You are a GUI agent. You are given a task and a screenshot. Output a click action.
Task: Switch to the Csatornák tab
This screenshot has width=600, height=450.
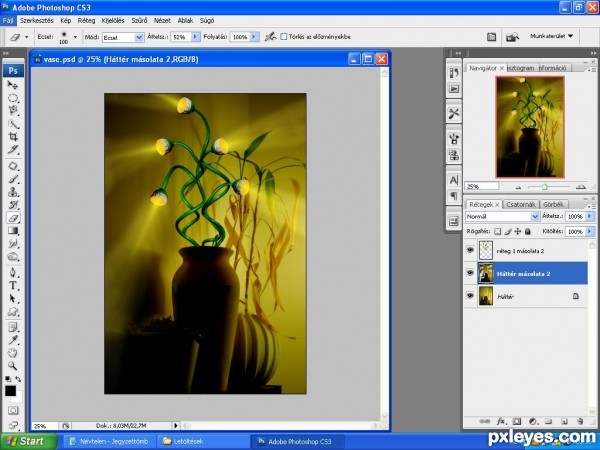coord(521,204)
